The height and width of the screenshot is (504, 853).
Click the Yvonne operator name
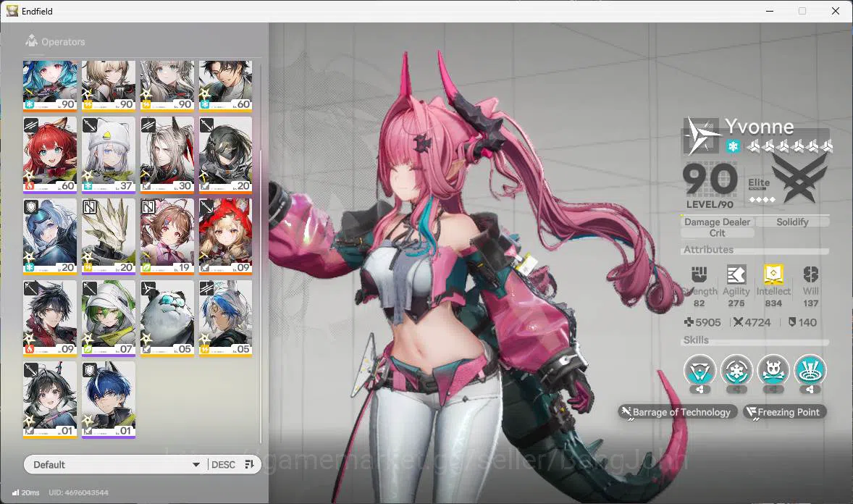pyautogui.click(x=759, y=127)
